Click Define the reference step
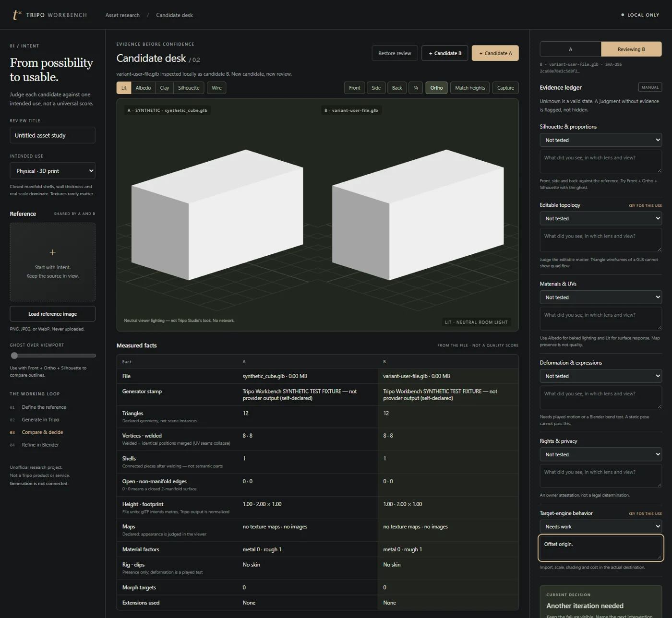Viewport: 672px width, 618px height. point(44,407)
